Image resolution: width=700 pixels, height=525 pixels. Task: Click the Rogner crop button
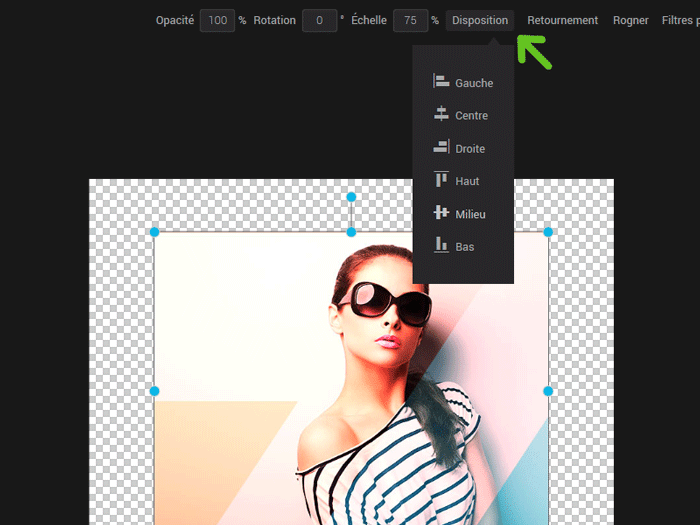(x=630, y=20)
